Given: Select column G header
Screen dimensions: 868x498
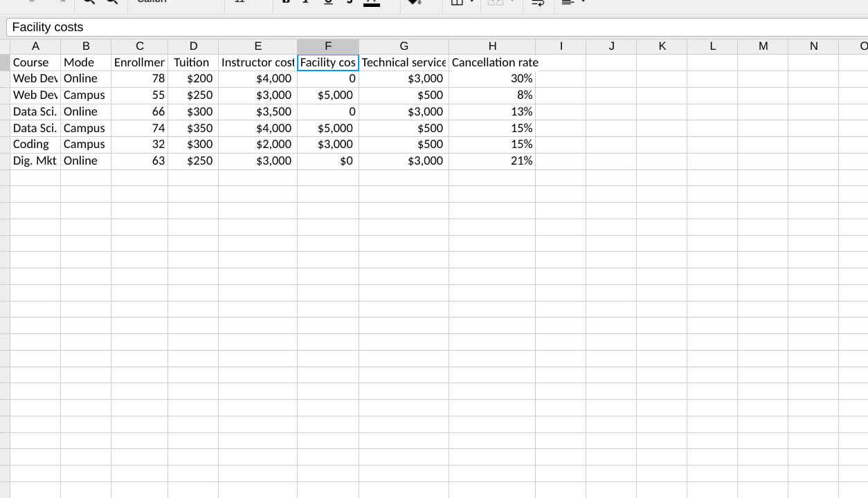Looking at the screenshot, I should point(404,46).
